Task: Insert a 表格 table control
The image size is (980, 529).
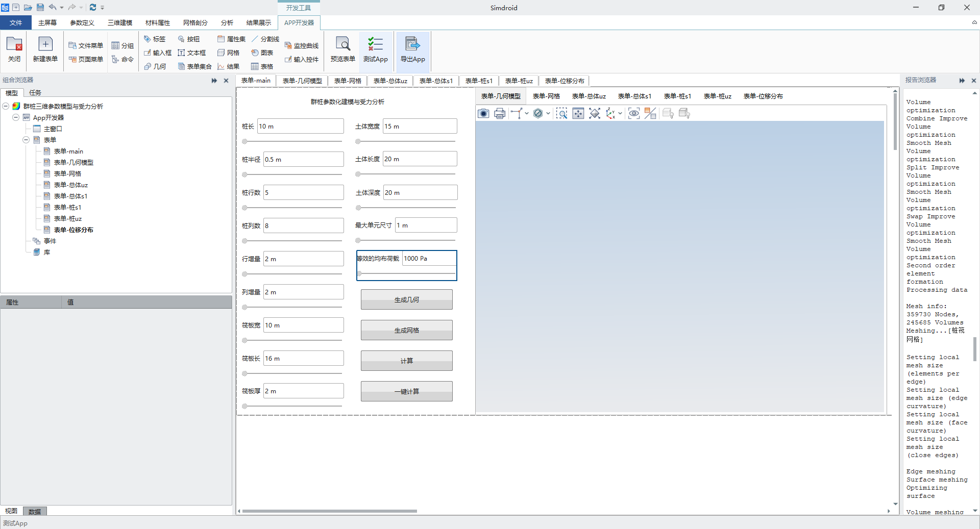Action: (x=262, y=66)
